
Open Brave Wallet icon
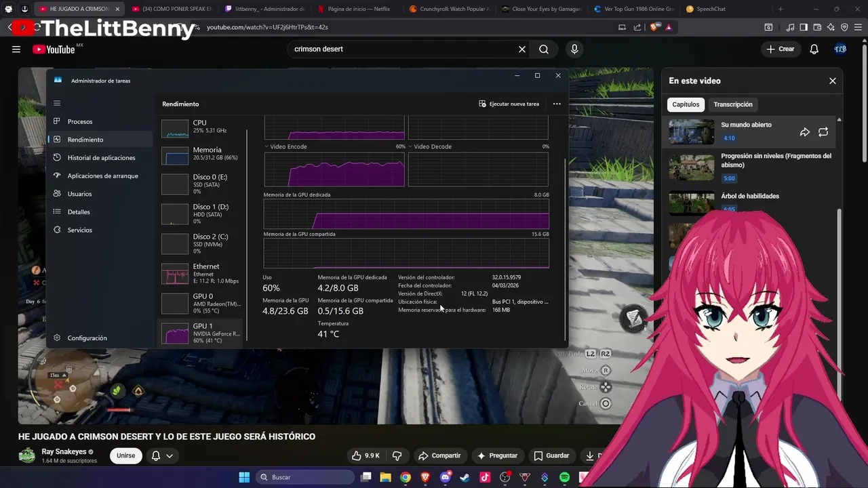817,27
